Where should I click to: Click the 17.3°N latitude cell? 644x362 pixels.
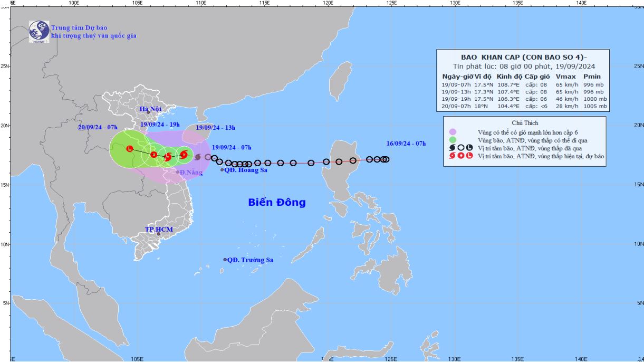[x=484, y=92]
